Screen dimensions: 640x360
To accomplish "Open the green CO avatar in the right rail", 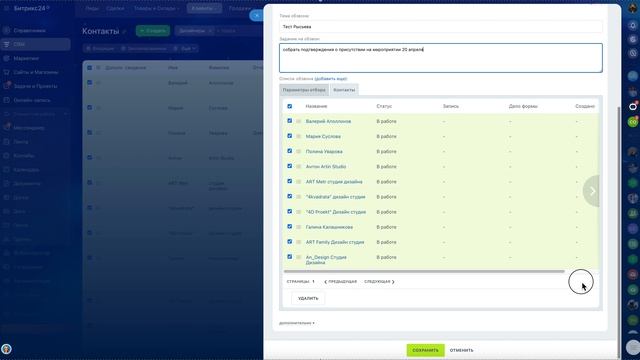I will 633,122.
